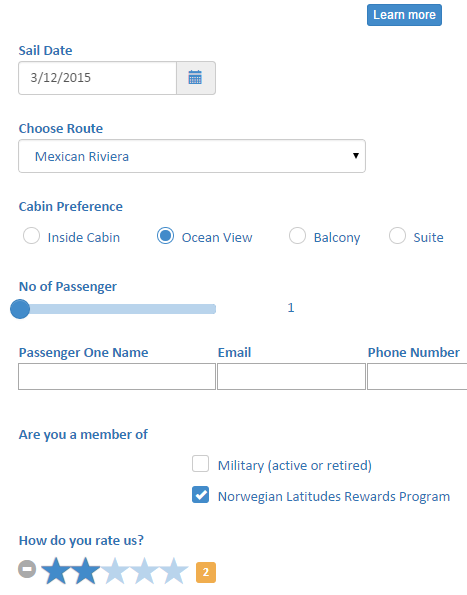Click into the Email input box

coord(291,376)
